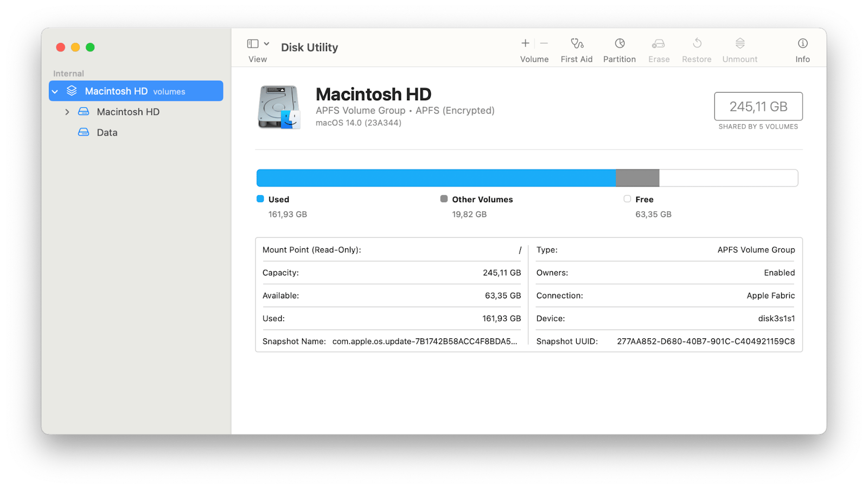Click the Snapshot UUID value

coord(706,341)
